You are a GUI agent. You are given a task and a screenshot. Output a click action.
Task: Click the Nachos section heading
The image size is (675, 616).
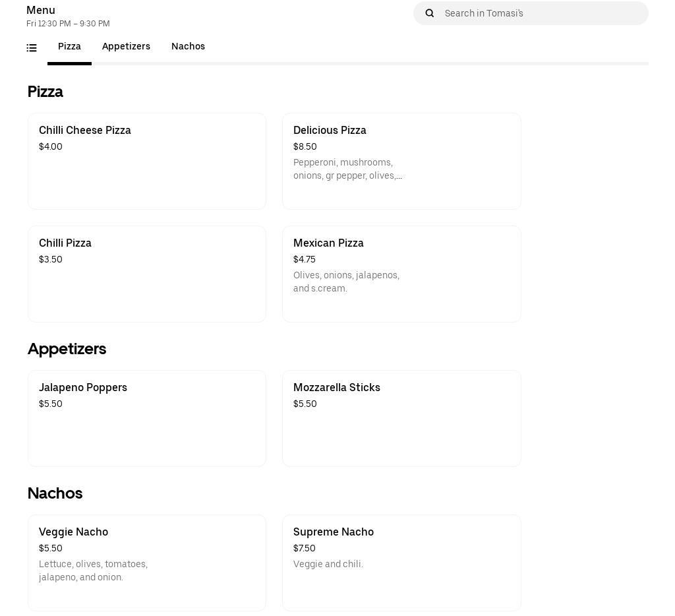point(55,493)
